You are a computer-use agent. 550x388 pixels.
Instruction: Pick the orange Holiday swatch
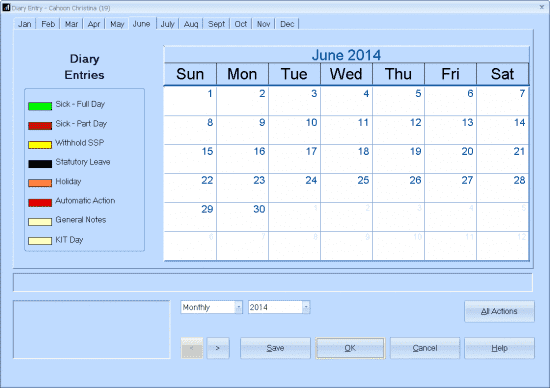tap(40, 183)
